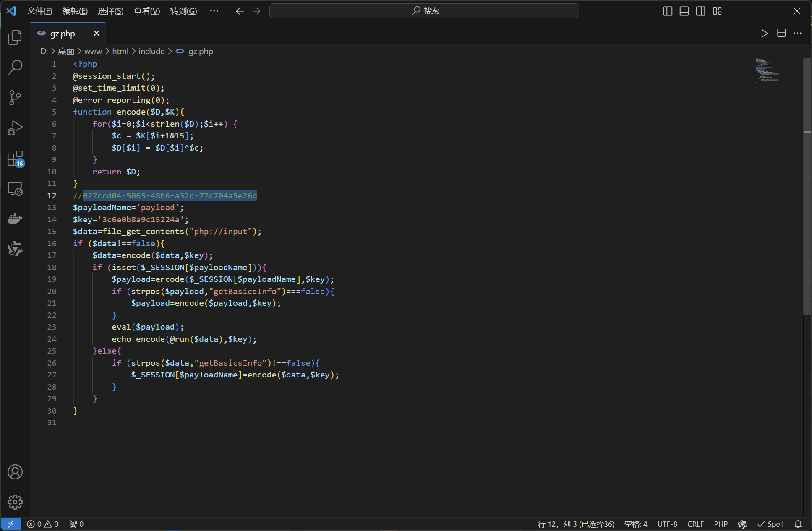Open the 选择(S) menu
The width and height of the screenshot is (812, 531).
pyautogui.click(x=111, y=11)
